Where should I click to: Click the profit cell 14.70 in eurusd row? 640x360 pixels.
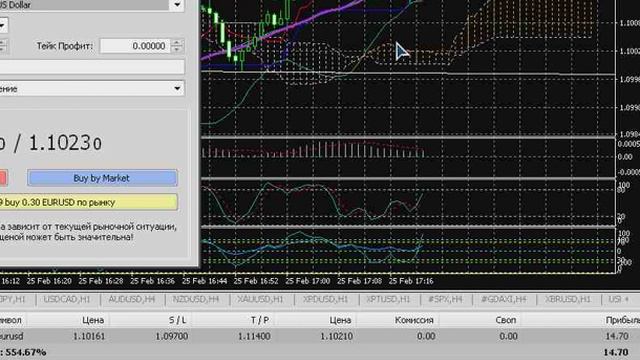point(616,336)
